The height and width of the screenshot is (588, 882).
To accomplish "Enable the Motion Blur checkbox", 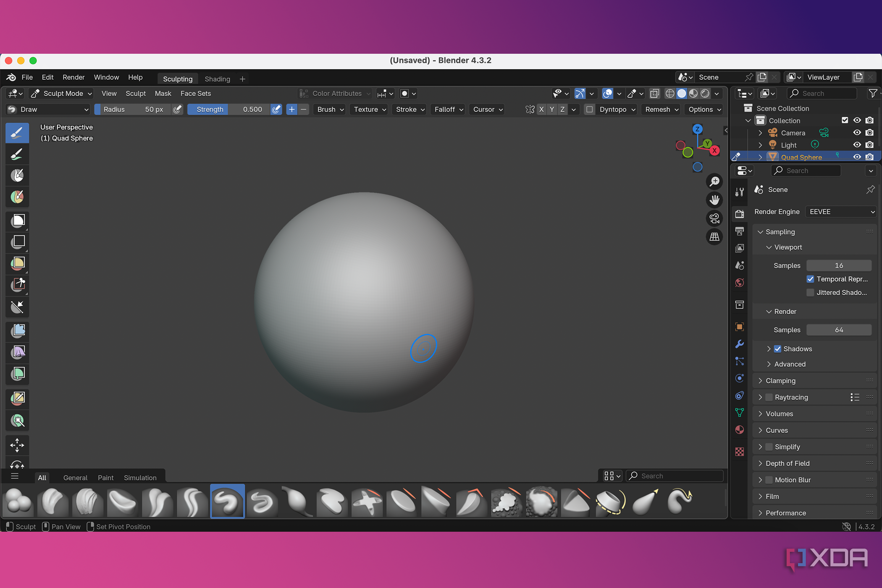I will (x=769, y=480).
